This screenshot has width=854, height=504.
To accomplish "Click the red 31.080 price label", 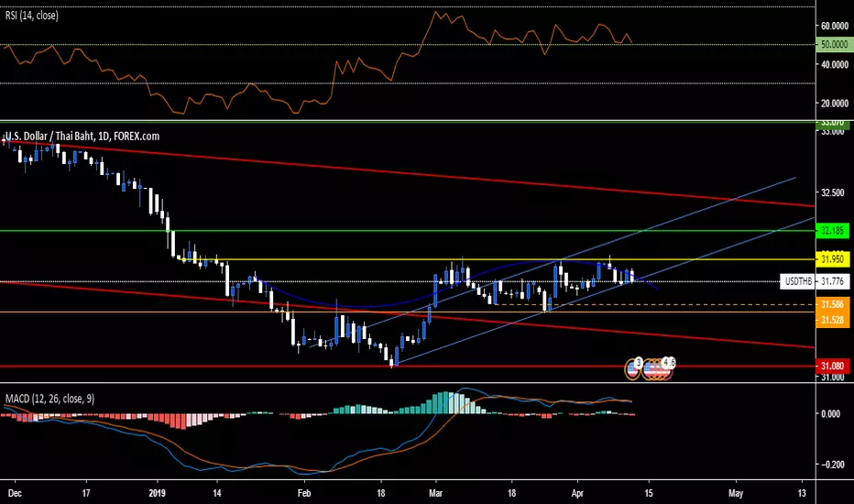I will point(832,367).
